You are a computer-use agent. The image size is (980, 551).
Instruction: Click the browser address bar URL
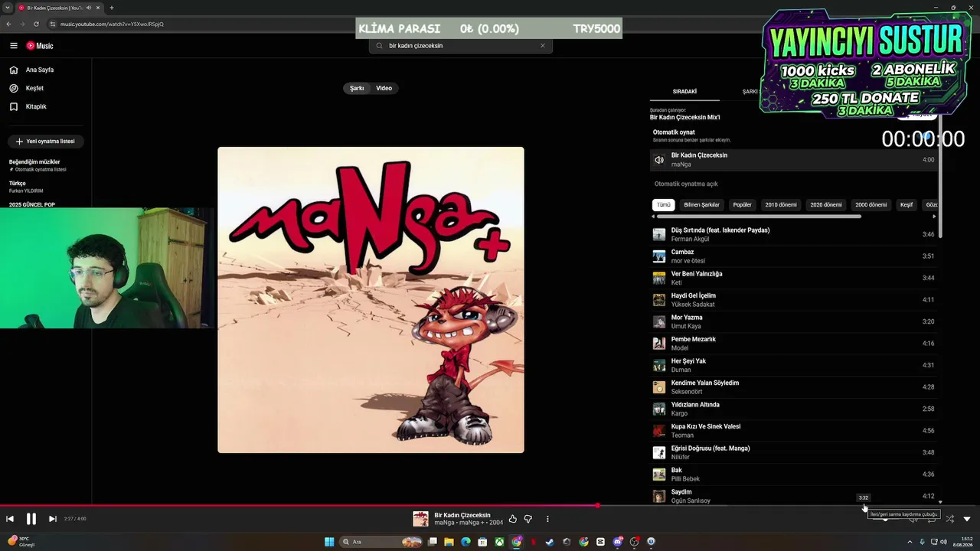tap(112, 24)
